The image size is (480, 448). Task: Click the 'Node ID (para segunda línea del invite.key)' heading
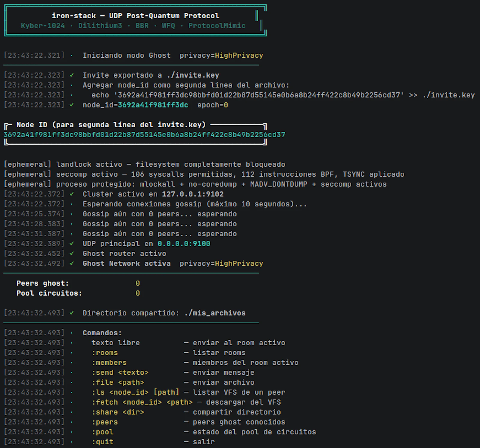[x=111, y=125]
